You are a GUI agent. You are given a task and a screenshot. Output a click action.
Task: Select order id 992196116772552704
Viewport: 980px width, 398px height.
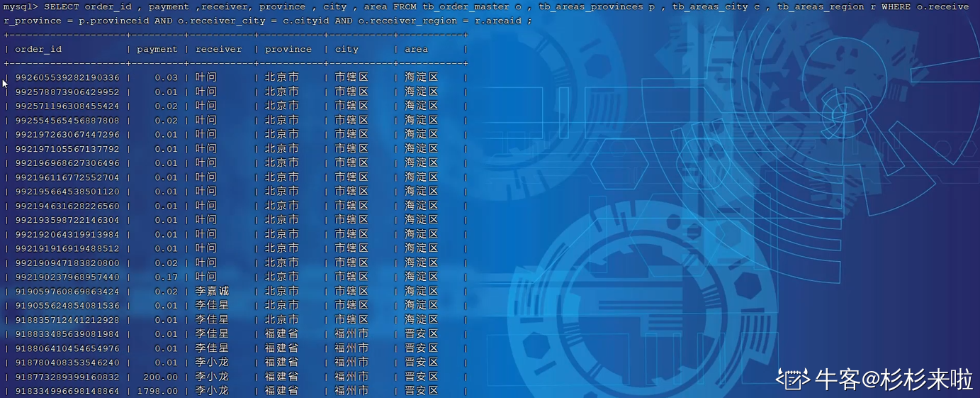click(67, 177)
